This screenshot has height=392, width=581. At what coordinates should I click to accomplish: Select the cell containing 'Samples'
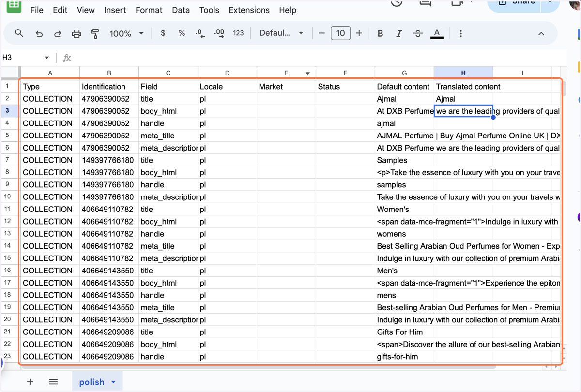[404, 160]
